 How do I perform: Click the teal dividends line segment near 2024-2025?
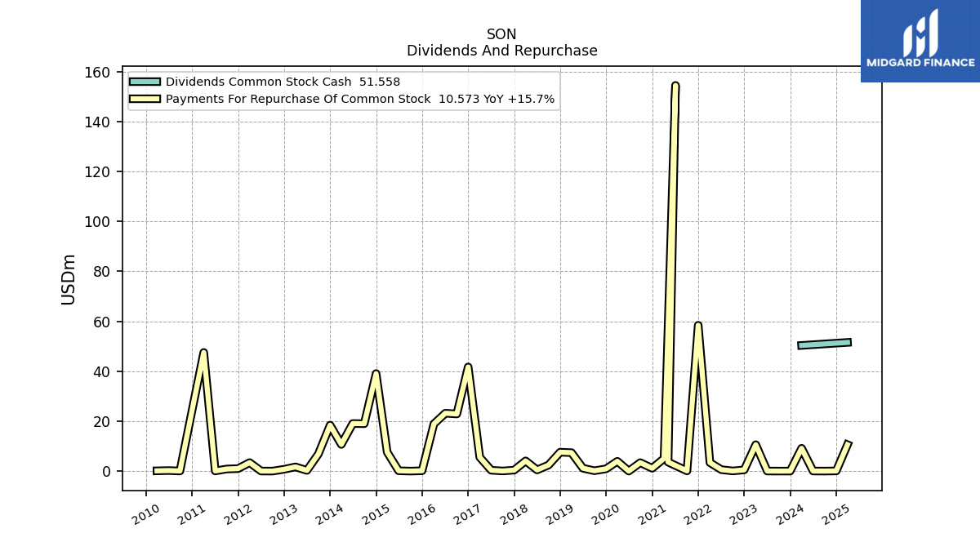tap(824, 344)
